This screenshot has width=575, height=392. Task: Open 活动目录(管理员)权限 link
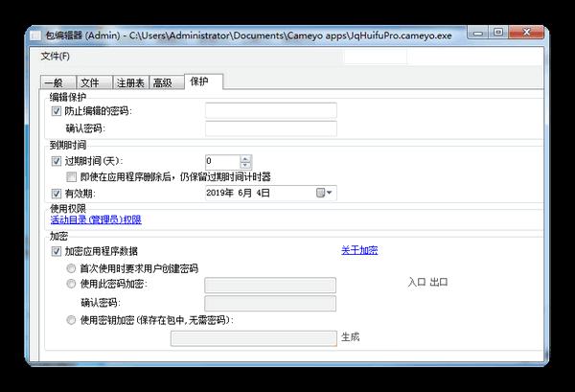point(96,219)
